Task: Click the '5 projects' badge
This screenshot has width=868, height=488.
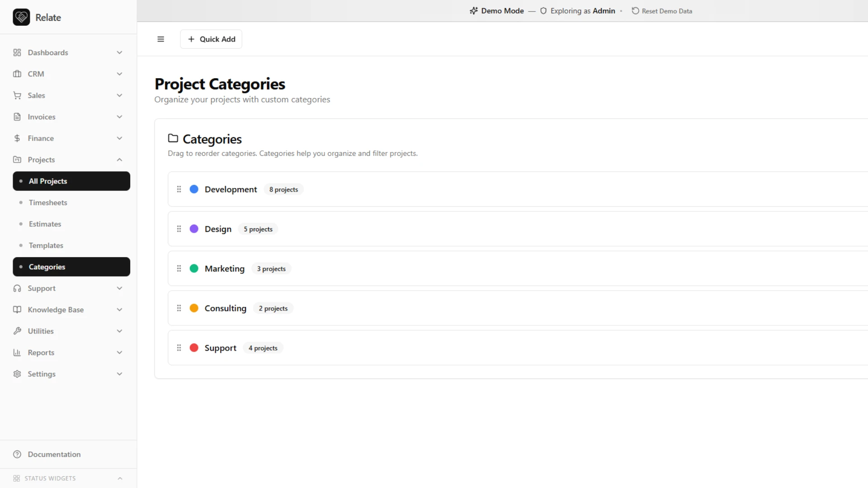Action: pos(258,230)
